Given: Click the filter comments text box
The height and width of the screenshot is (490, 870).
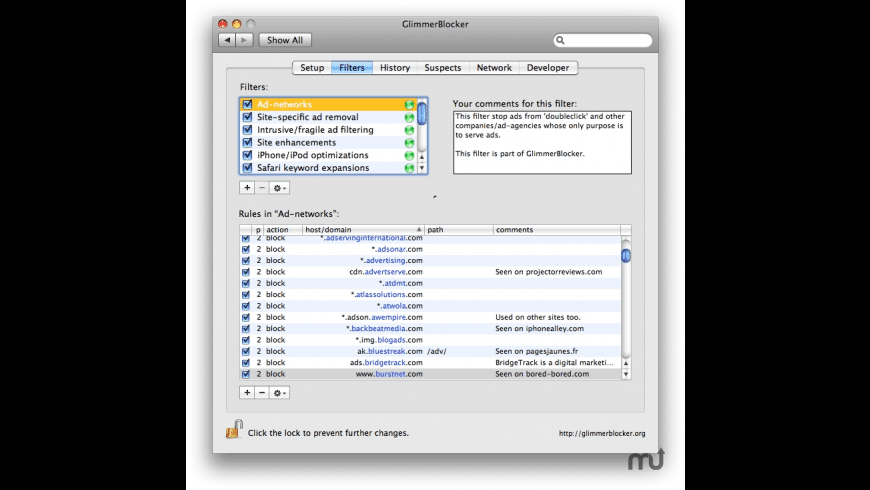Looking at the screenshot, I should [x=542, y=143].
